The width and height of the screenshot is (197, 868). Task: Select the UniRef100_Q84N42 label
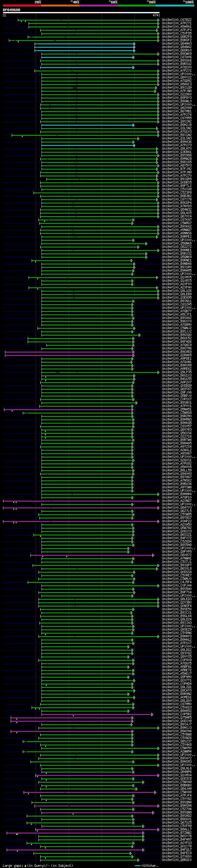click(x=177, y=47)
